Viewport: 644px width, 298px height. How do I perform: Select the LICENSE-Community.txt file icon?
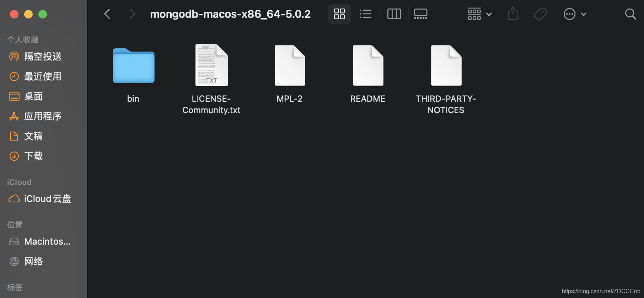(211, 65)
